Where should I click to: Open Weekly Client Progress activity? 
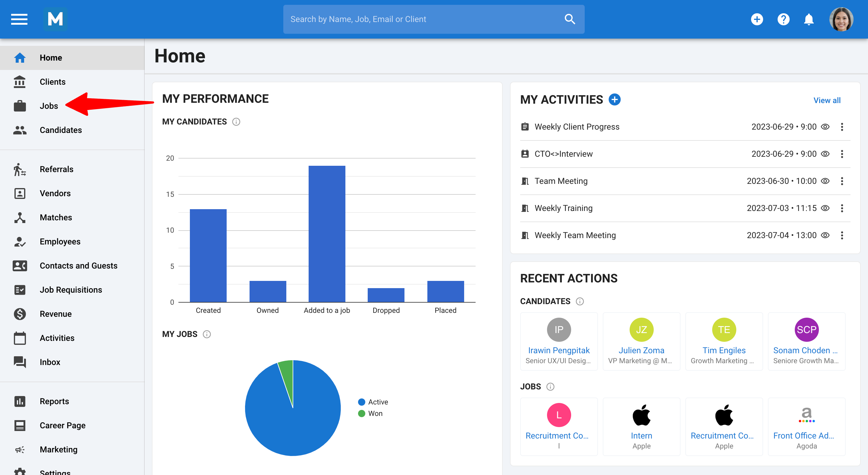click(577, 127)
